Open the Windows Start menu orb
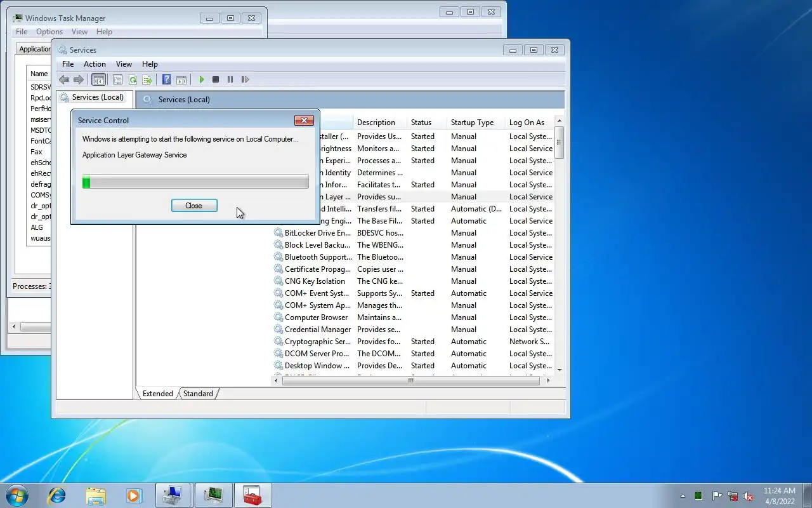The height and width of the screenshot is (508, 812). pyautogui.click(x=16, y=495)
